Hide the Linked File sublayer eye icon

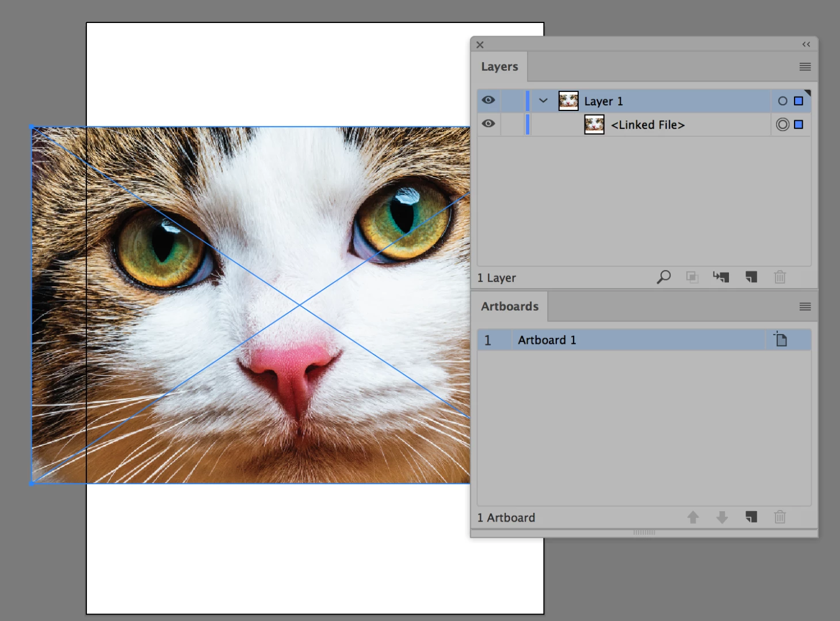tap(488, 124)
